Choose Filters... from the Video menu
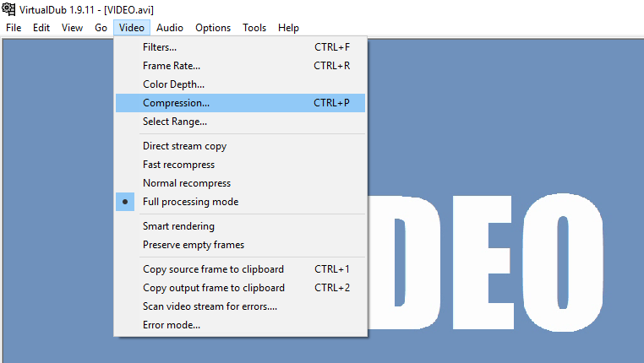 coord(240,47)
